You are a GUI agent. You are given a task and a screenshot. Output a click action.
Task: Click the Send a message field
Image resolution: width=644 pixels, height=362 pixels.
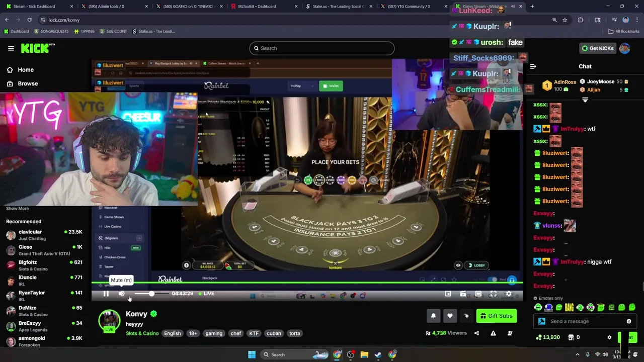click(x=584, y=321)
